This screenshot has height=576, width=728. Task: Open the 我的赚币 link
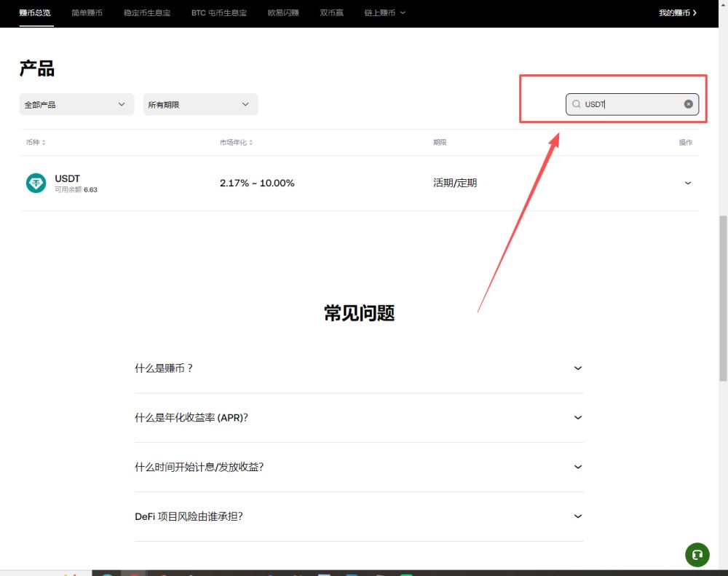pyautogui.click(x=677, y=13)
